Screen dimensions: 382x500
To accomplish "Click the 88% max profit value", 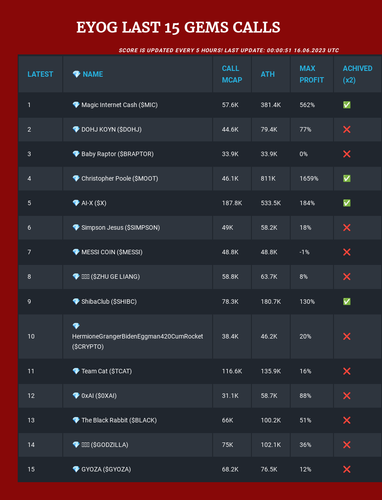I will pos(305,396).
